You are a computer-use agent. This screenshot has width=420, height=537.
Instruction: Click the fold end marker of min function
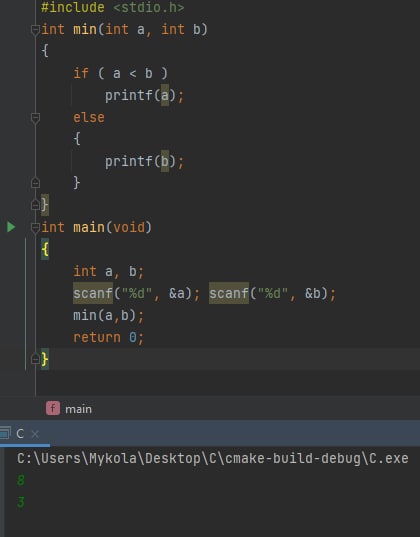[35, 205]
